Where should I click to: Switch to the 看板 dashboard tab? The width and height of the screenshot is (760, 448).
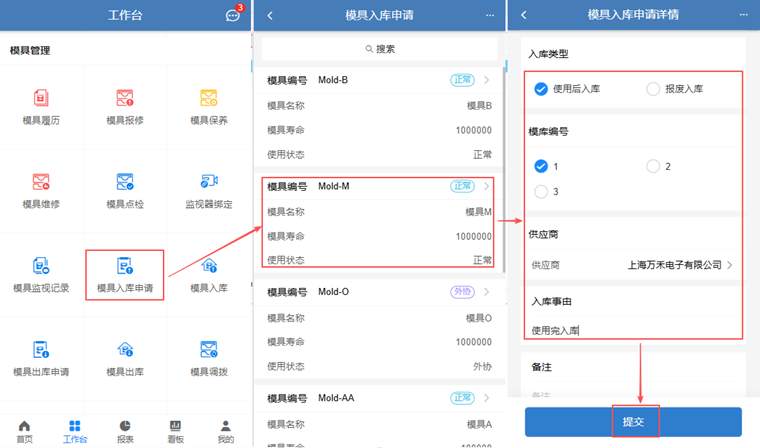[175, 431]
